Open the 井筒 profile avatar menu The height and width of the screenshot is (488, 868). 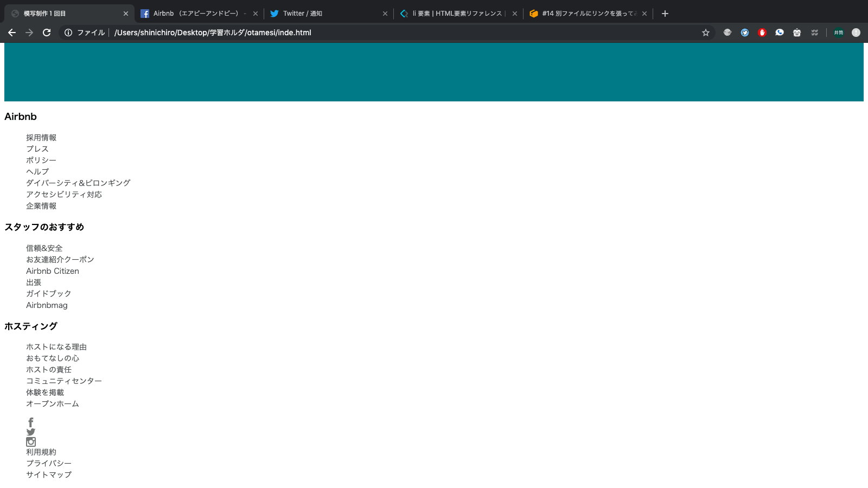pos(839,33)
